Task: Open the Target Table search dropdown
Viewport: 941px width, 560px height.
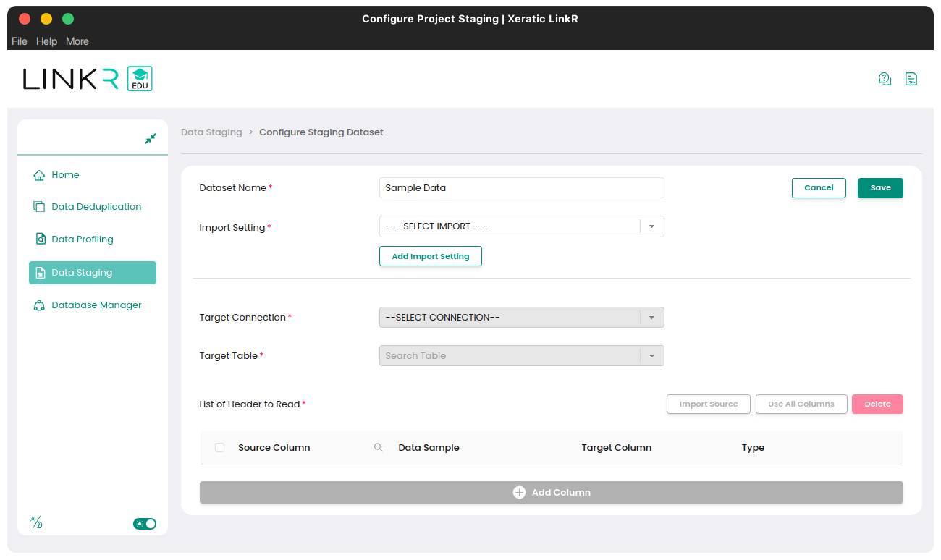Action: [522, 355]
